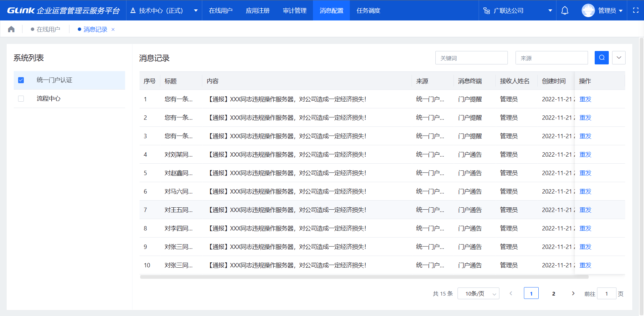Screen dimensions: 644x316
Task: Click 重发 for row 1
Action: click(x=585, y=99)
